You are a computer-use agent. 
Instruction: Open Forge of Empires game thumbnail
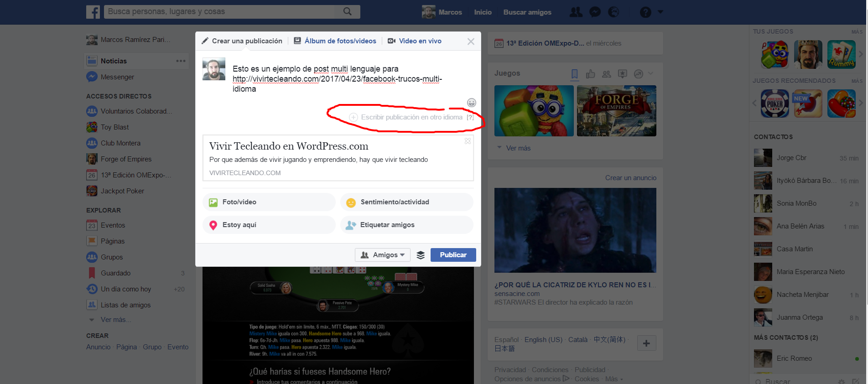tap(617, 111)
